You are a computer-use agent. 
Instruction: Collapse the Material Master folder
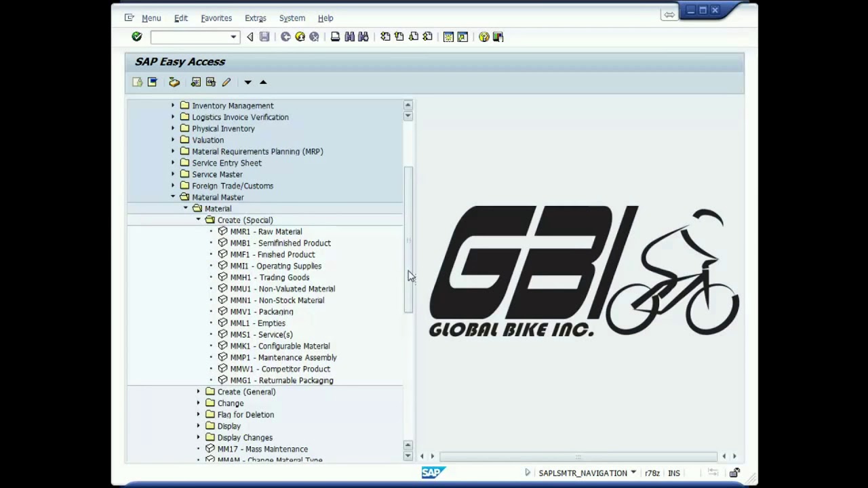point(173,197)
